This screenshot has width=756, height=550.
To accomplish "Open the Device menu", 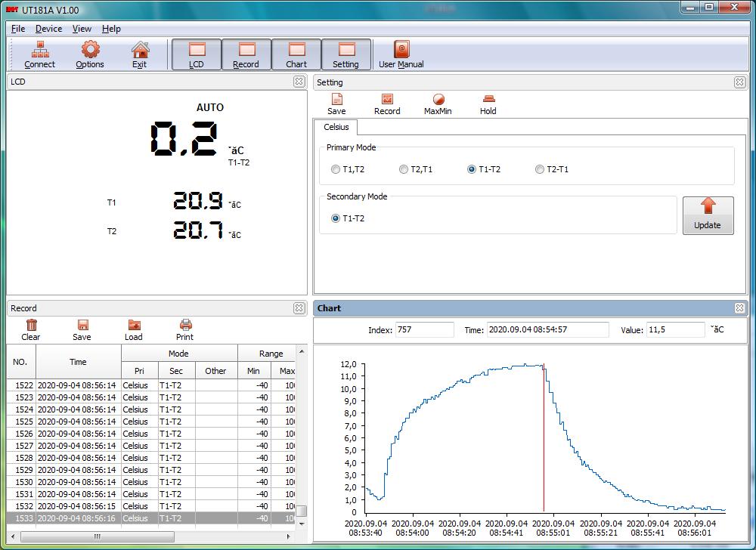I will tap(48, 29).
